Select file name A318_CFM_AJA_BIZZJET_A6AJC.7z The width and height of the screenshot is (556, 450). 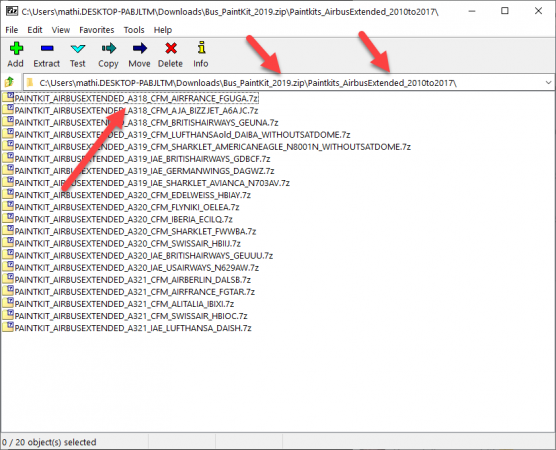point(136,110)
